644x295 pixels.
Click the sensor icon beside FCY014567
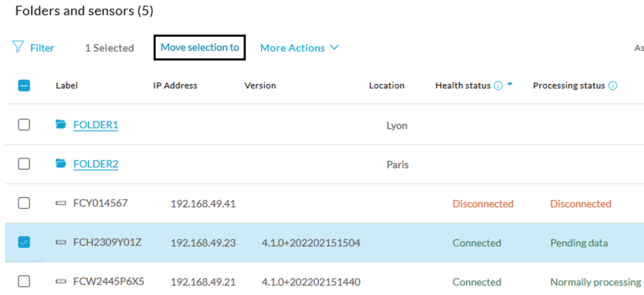61,203
